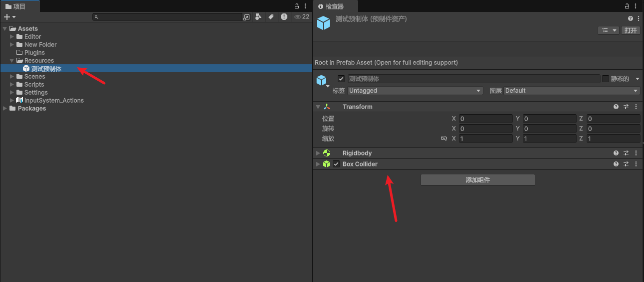Open Transform three-dot context menu
Image resolution: width=644 pixels, height=282 pixels.
point(636,107)
